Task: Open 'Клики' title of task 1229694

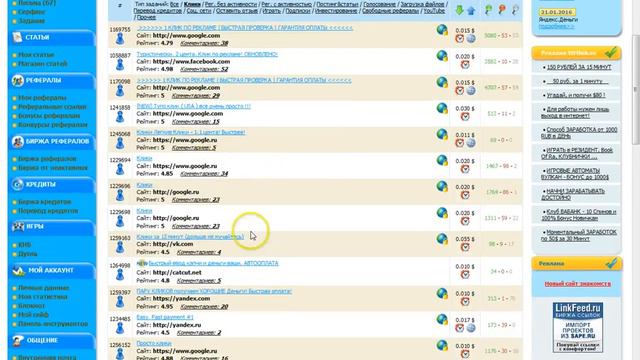Action: pos(144,158)
